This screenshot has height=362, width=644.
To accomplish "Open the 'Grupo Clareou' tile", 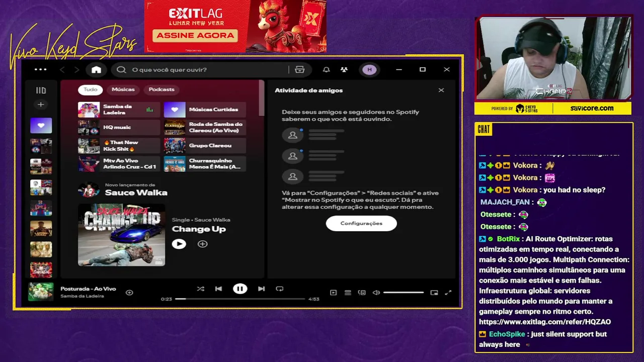I will click(205, 146).
